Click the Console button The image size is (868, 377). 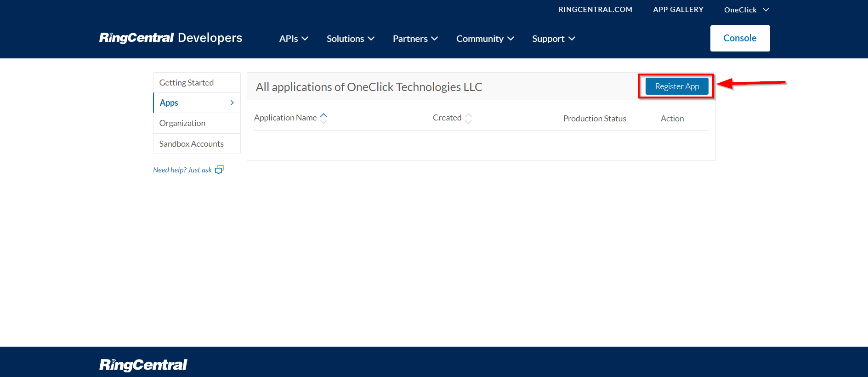[x=740, y=38]
